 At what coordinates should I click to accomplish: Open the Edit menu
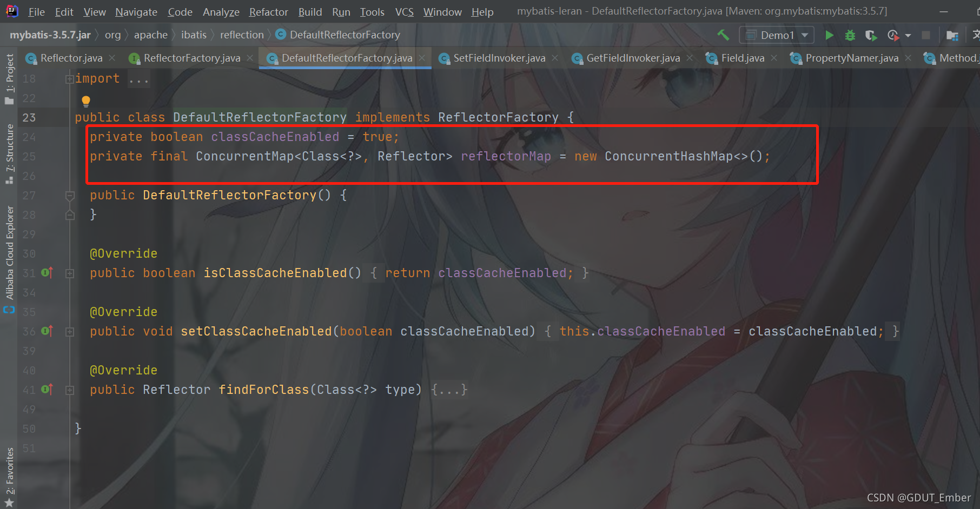64,12
